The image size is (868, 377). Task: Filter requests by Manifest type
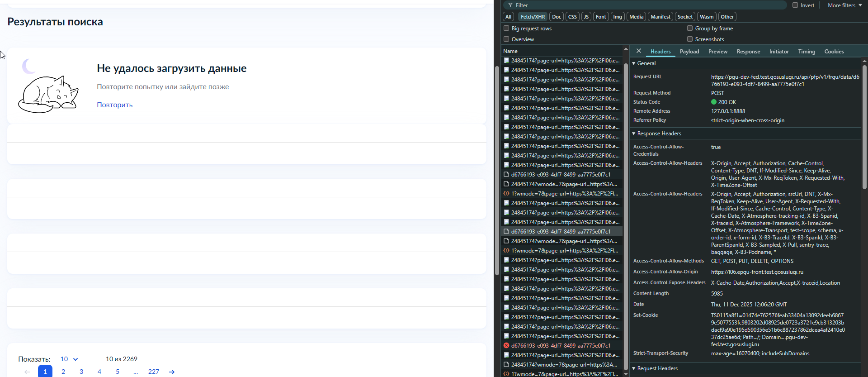tap(660, 17)
